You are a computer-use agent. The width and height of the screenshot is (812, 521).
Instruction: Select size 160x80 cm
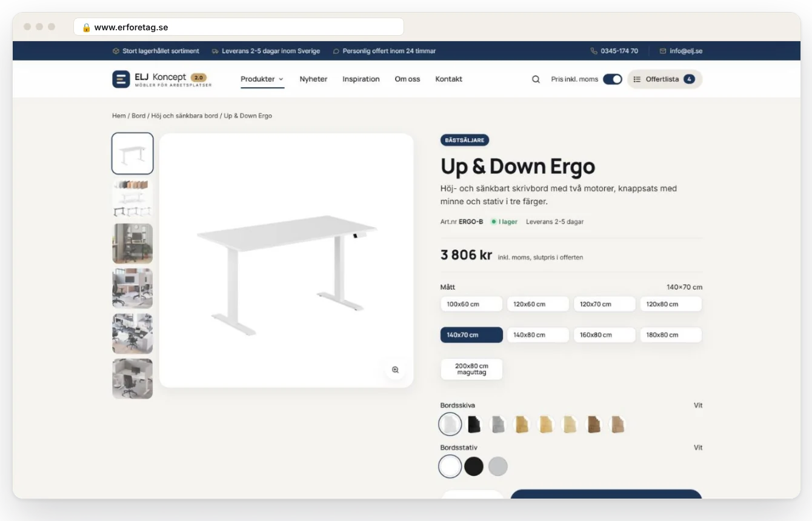(605, 335)
